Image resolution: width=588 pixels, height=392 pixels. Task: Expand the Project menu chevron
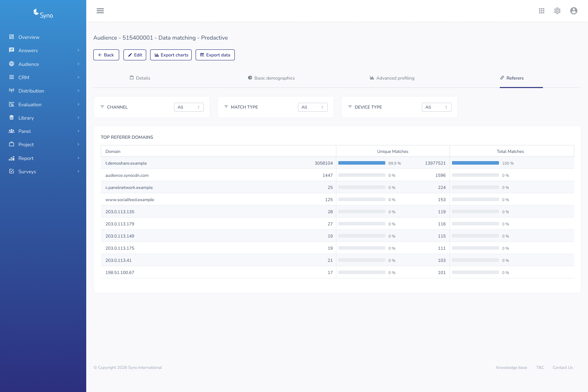coord(78,144)
